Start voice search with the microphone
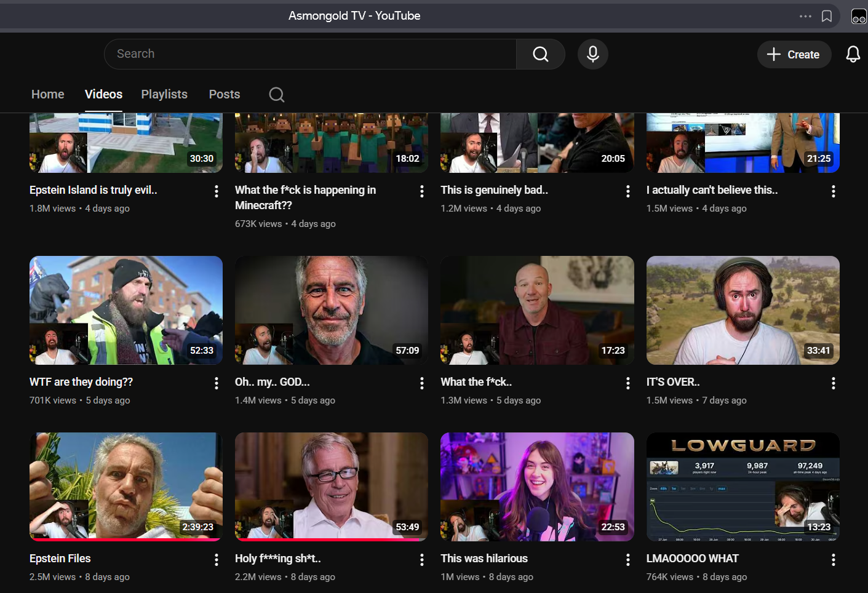The height and width of the screenshot is (593, 868). [x=593, y=54]
